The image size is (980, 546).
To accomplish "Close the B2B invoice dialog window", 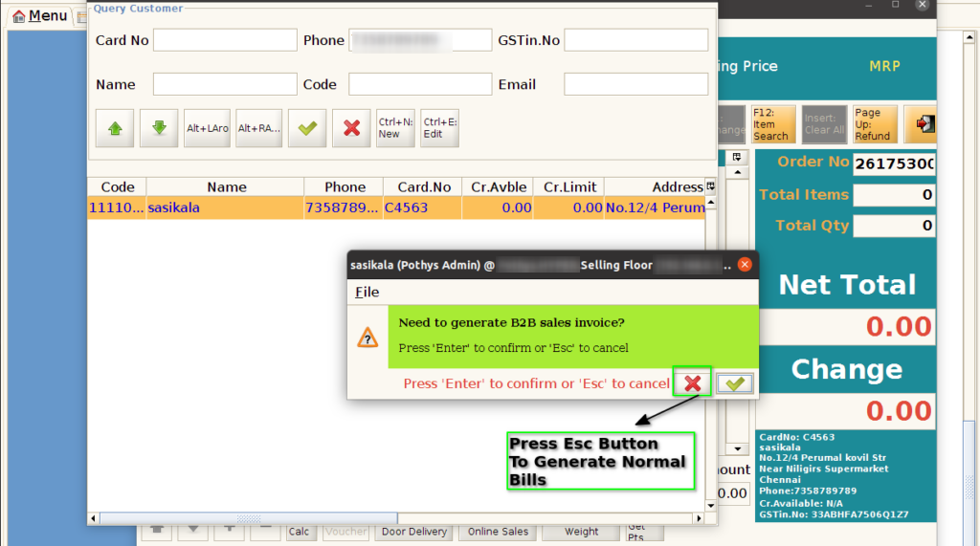I will (x=745, y=265).
